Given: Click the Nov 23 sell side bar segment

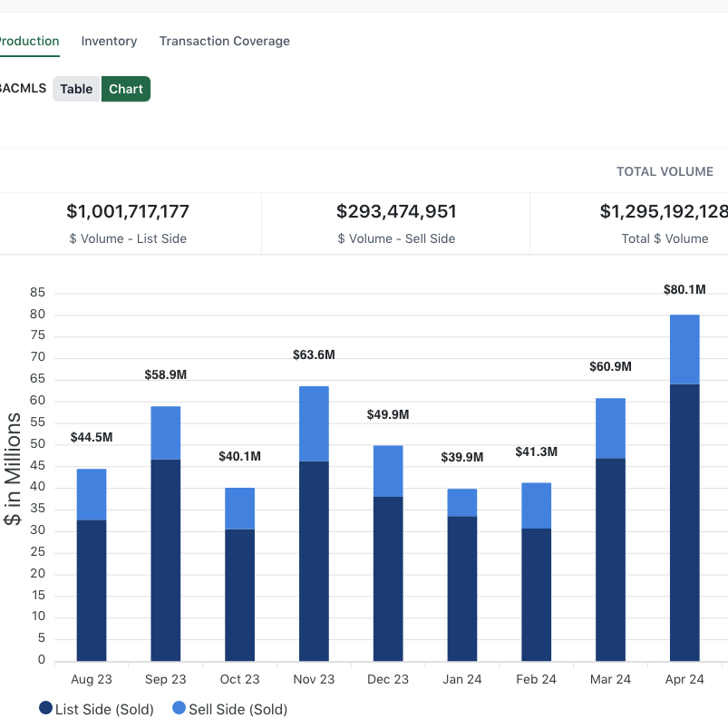Looking at the screenshot, I should 314,423.
